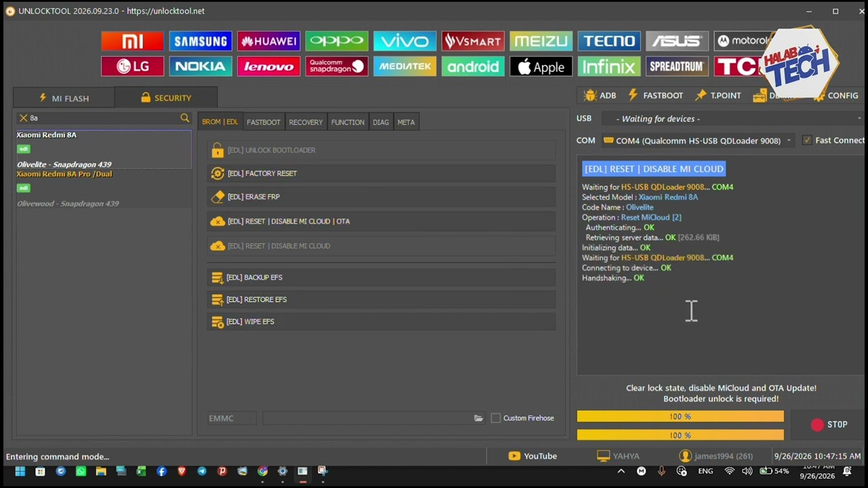Select the Vsmart brand logo

(x=473, y=41)
